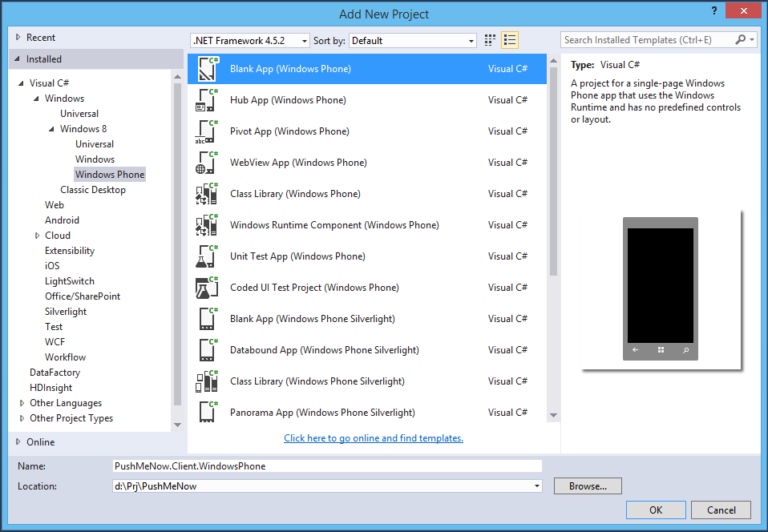Collapse the Installed section
Screen dimensions: 768x532
[x=18, y=59]
